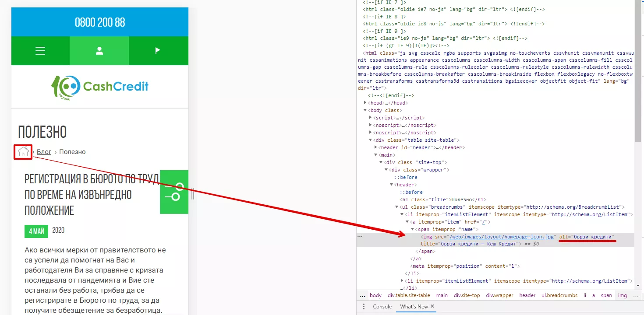Screen dimensions: 644x315
Task: Open the hamburger menu in green bar
Action: [x=40, y=51]
